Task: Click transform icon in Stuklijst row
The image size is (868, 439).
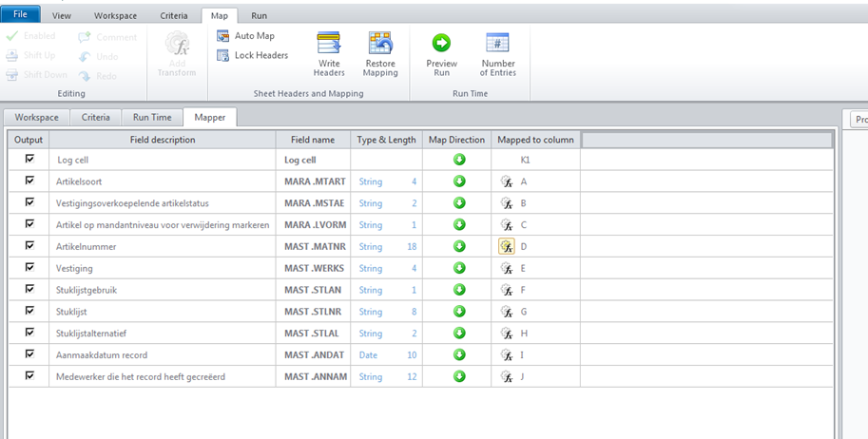Action: [x=507, y=312]
